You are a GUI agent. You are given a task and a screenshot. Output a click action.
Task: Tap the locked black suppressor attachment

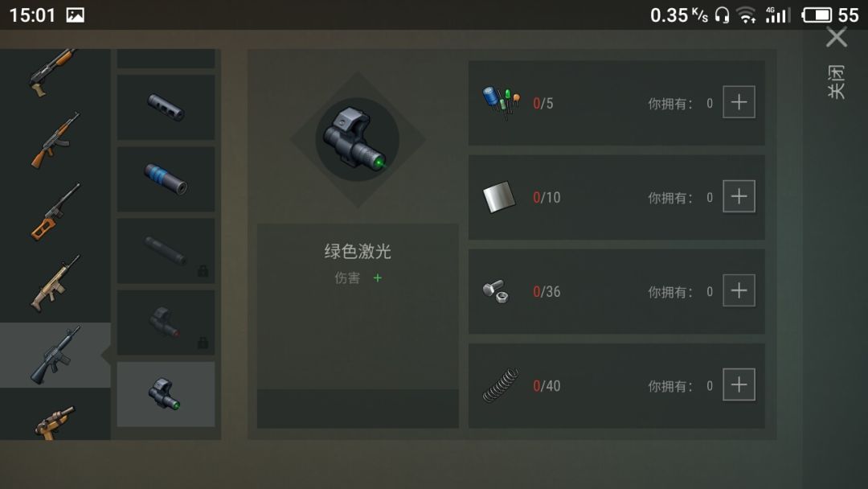tap(166, 250)
